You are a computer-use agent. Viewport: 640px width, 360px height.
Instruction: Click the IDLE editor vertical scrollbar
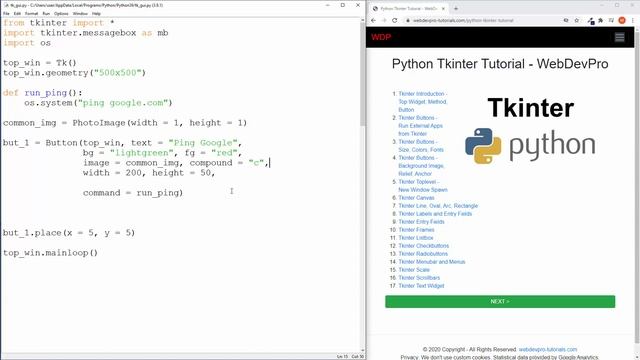[362, 184]
